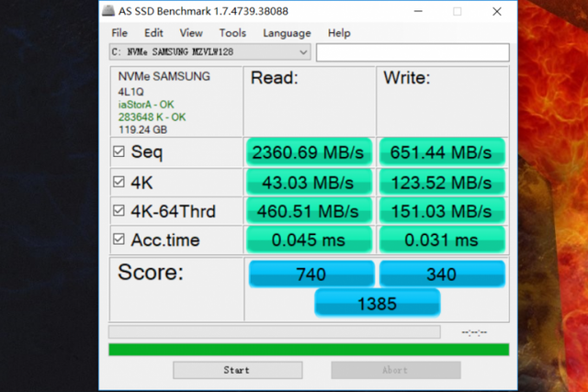
Task: Click the Seq write result 651.44 MB/s
Action: coord(442,152)
